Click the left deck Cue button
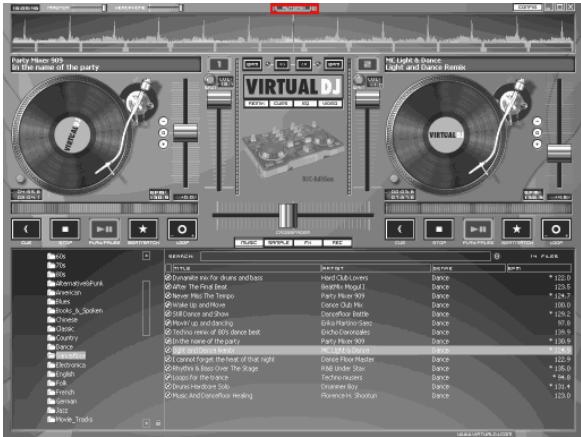Viewport: 581px width, 437px height. tap(26, 229)
